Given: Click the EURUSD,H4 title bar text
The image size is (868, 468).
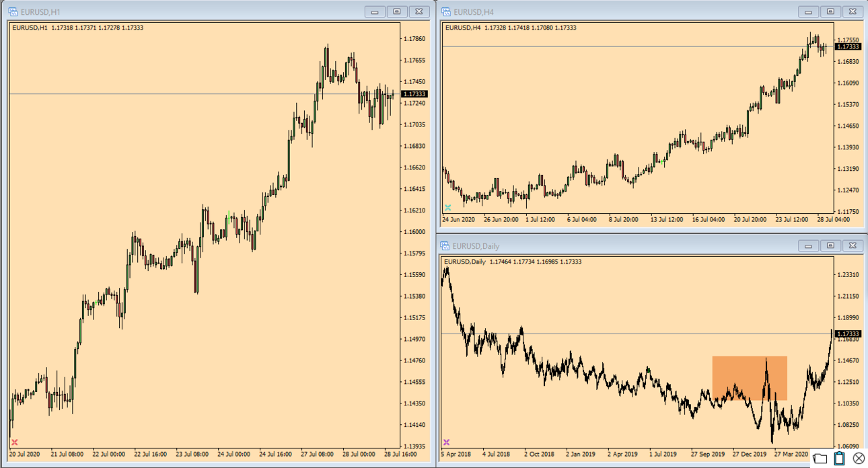Looking at the screenshot, I should tap(474, 11).
